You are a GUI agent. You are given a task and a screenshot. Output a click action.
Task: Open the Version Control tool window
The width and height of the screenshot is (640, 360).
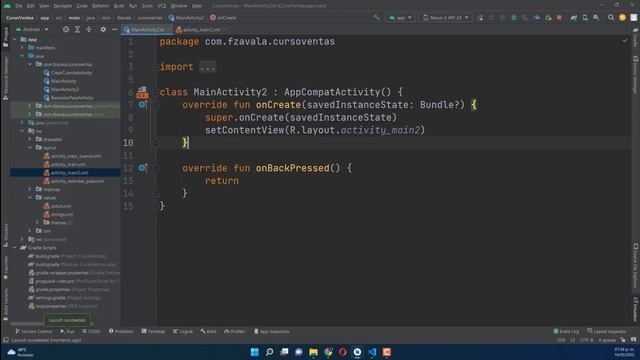pos(33,331)
